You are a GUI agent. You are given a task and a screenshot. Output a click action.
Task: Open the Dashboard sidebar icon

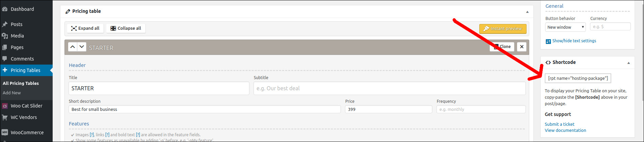pos(5,9)
